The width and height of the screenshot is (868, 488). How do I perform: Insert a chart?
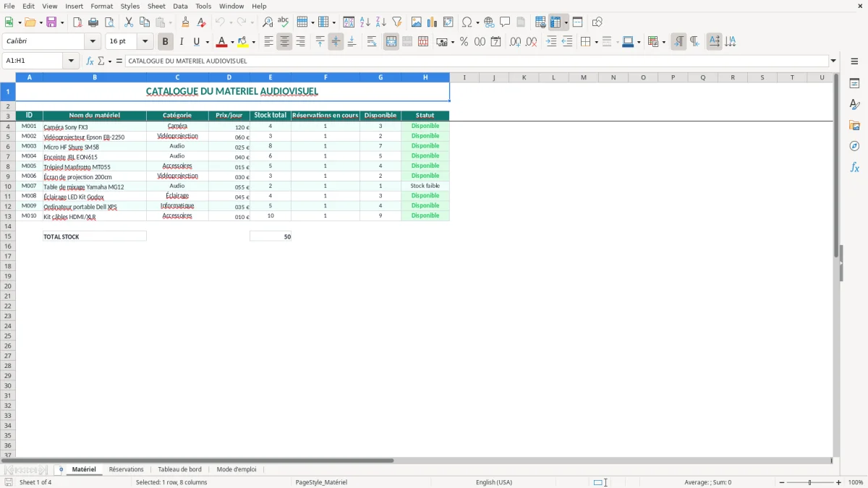(433, 22)
